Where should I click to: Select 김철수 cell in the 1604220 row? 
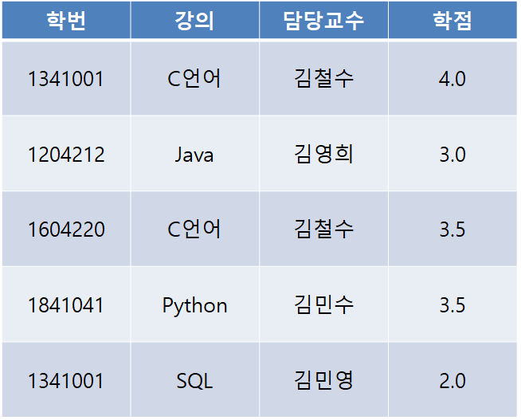coord(323,229)
